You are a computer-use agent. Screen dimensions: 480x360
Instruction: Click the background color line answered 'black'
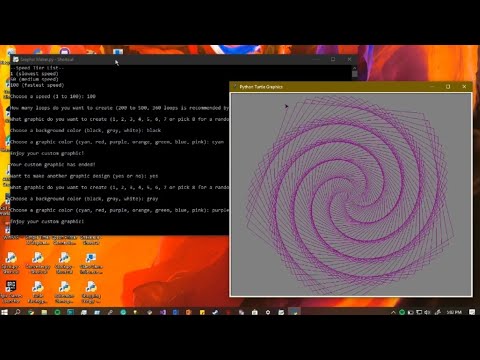(x=86, y=130)
